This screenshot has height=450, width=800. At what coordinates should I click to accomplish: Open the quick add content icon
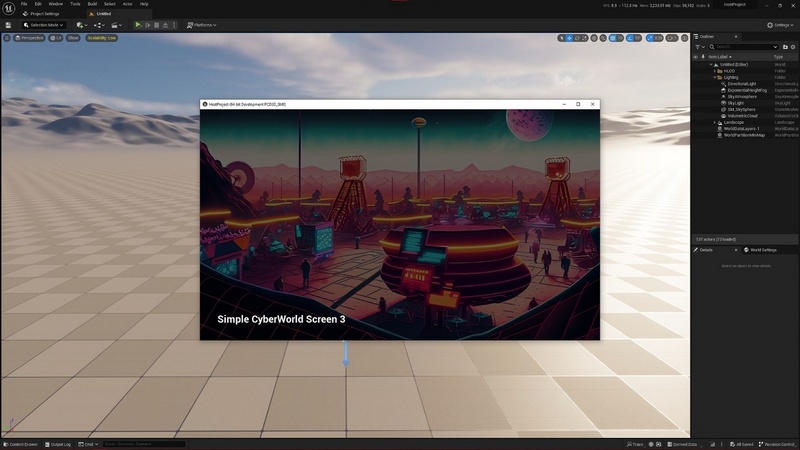(81, 25)
